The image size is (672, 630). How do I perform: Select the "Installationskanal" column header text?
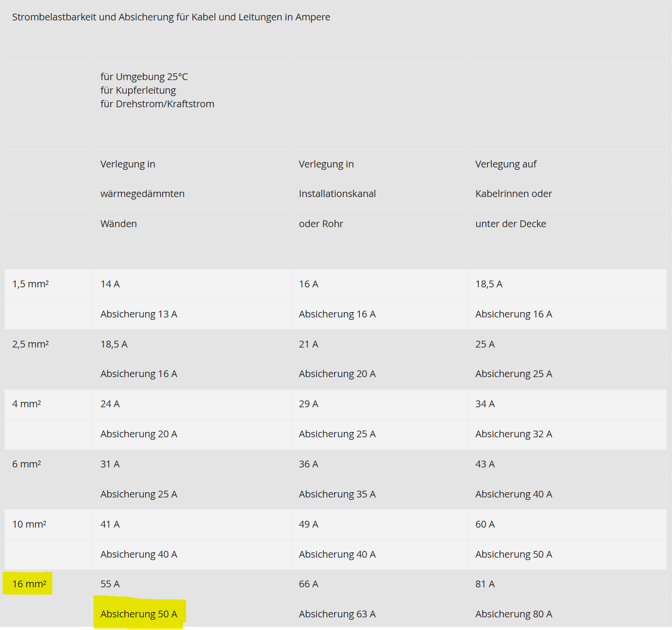click(x=337, y=194)
